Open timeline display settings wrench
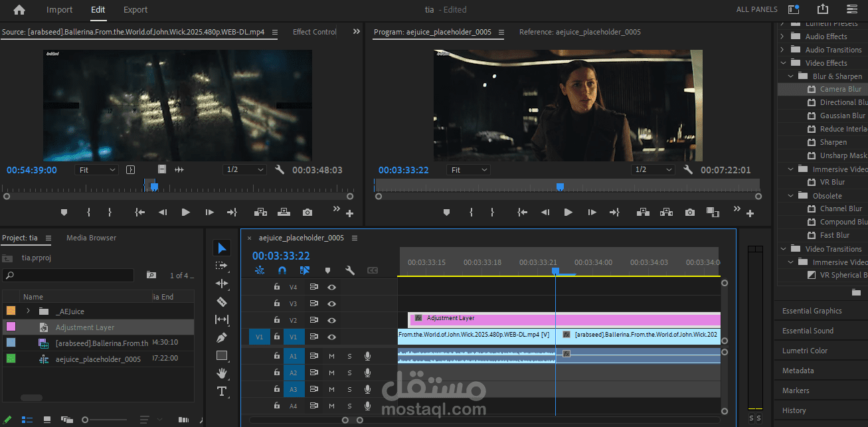The image size is (868, 427). tap(350, 270)
